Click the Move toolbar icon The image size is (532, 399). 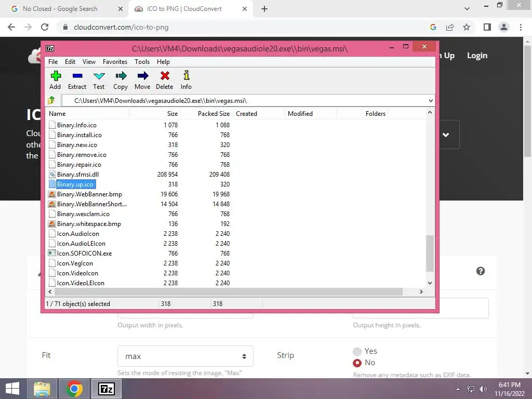point(142,76)
